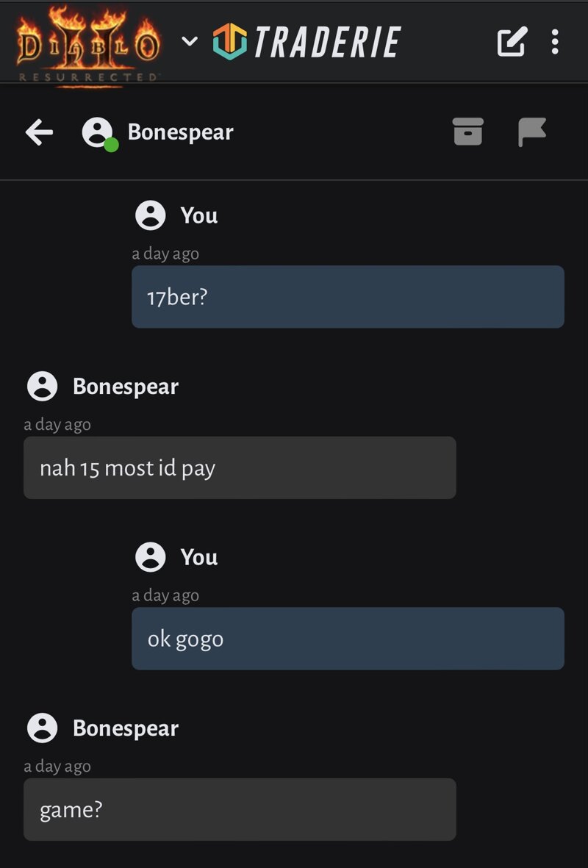Click the You label above ok gogo

[x=198, y=557]
